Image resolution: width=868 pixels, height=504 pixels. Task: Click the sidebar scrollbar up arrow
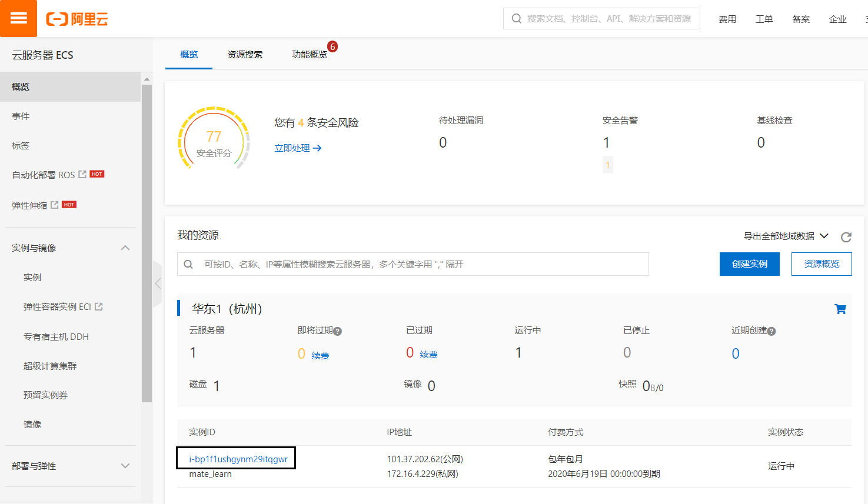coord(147,78)
